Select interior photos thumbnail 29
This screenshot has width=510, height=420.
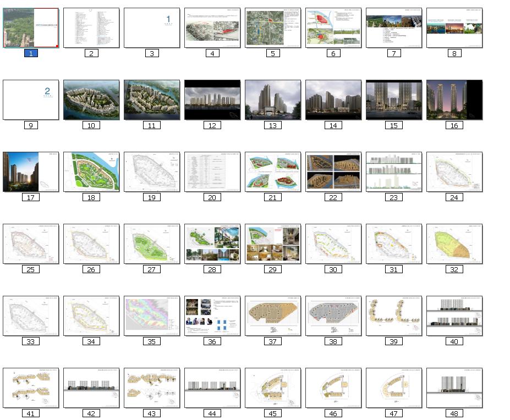(x=273, y=244)
